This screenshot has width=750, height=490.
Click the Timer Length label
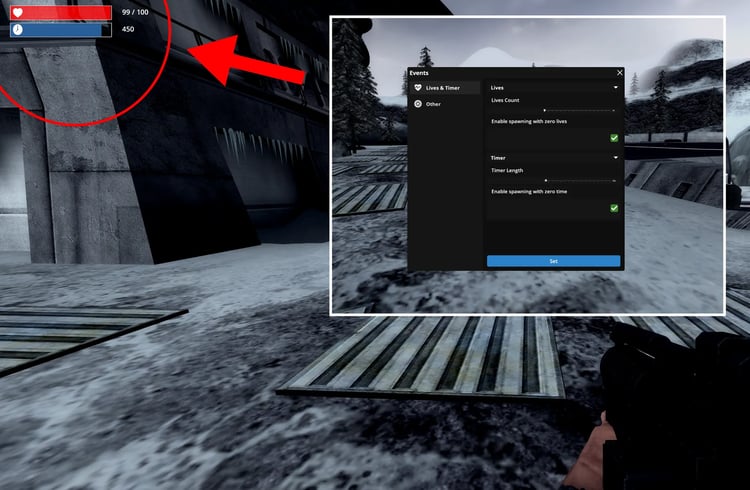click(x=507, y=170)
